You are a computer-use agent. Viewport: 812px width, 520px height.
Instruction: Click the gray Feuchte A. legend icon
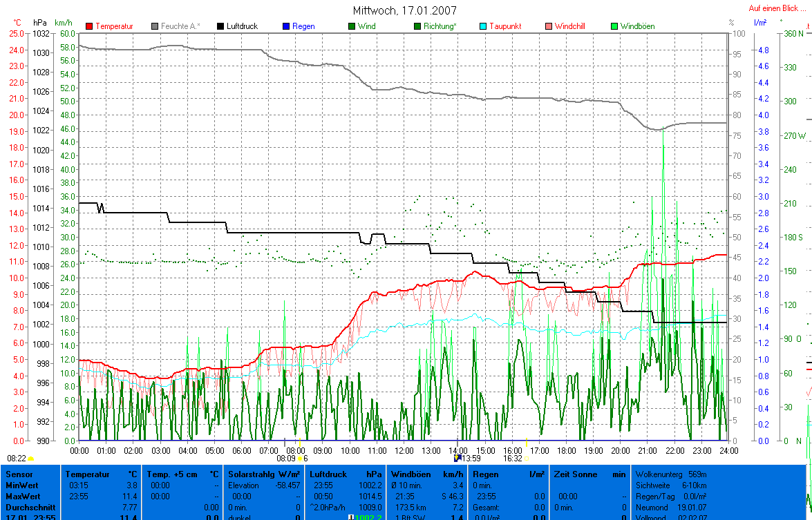click(155, 26)
